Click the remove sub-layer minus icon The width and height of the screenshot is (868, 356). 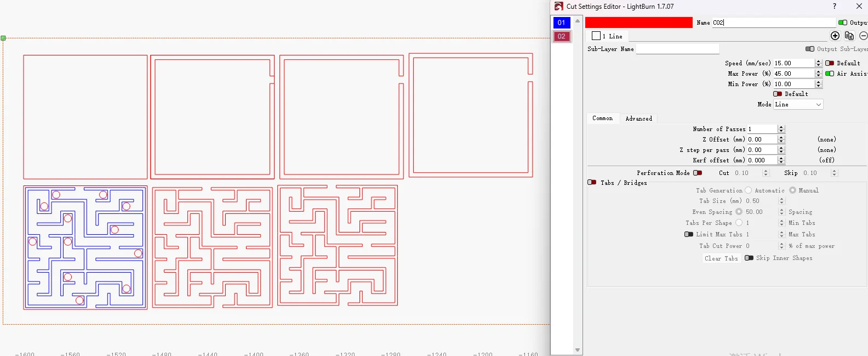coord(863,36)
